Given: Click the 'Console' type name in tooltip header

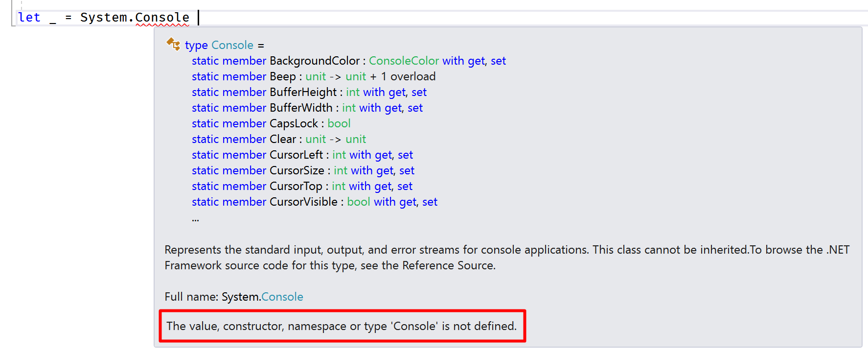Looking at the screenshot, I should tap(232, 45).
